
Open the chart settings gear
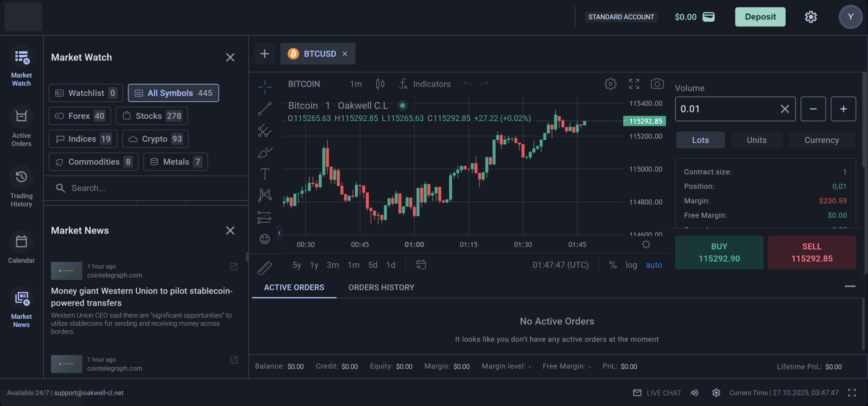(x=610, y=84)
